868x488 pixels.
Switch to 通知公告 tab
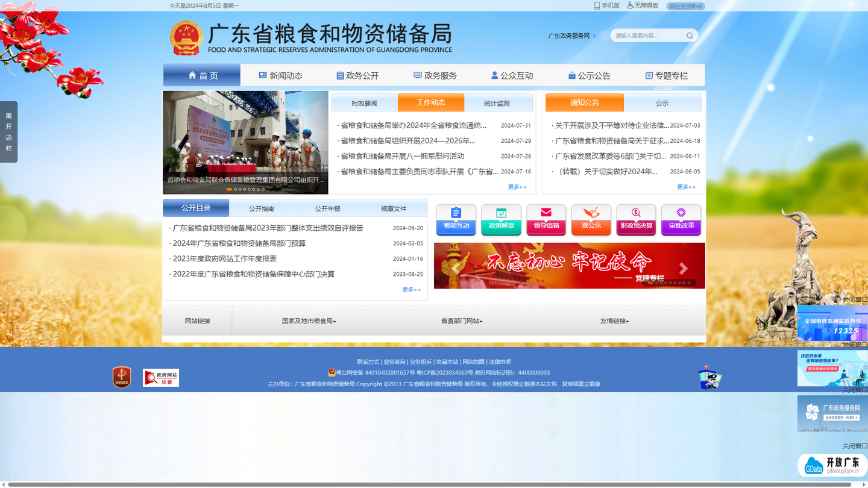(585, 102)
